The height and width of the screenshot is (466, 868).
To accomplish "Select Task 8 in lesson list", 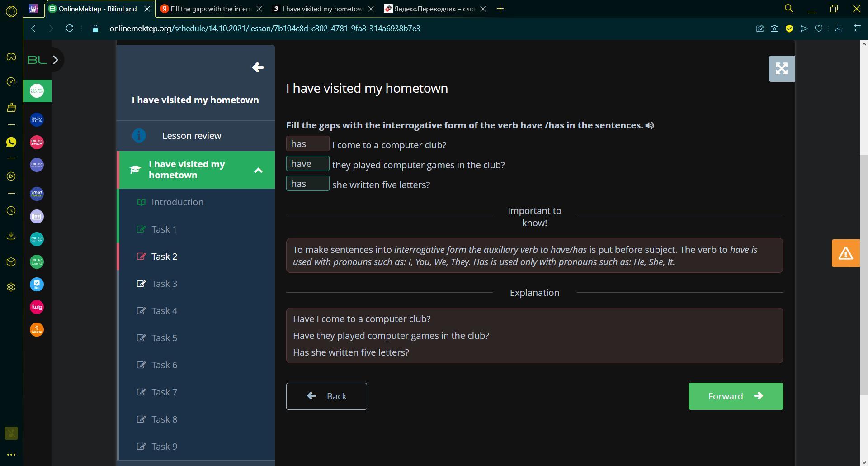I will point(197,419).
